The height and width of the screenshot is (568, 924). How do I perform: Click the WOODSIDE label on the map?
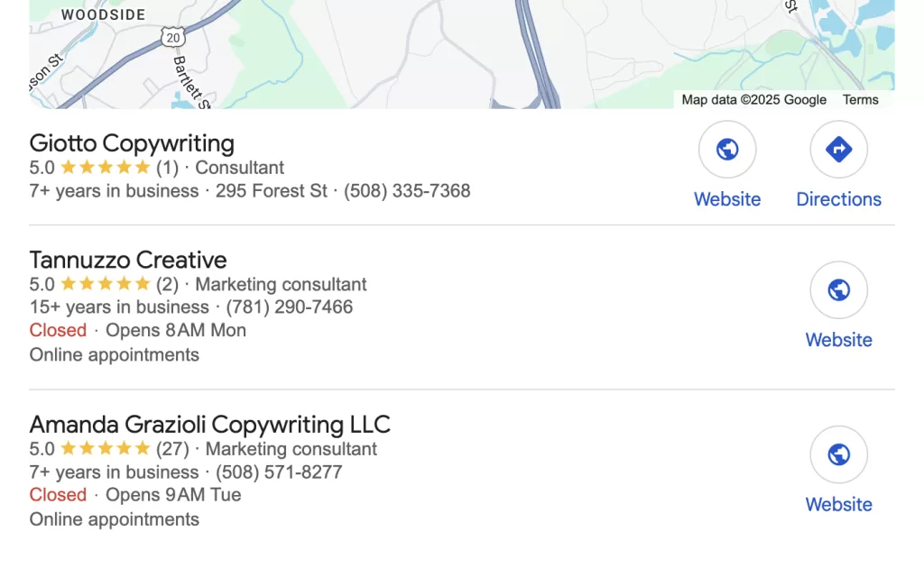[102, 14]
